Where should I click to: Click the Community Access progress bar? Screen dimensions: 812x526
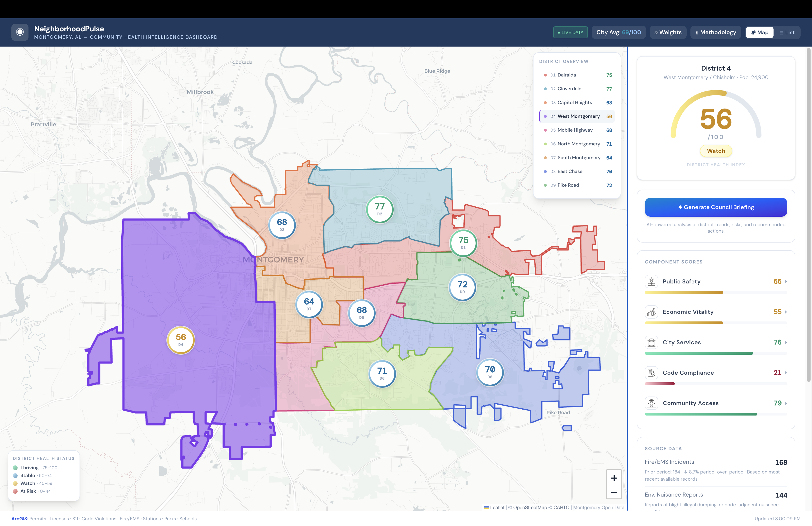[716, 414]
